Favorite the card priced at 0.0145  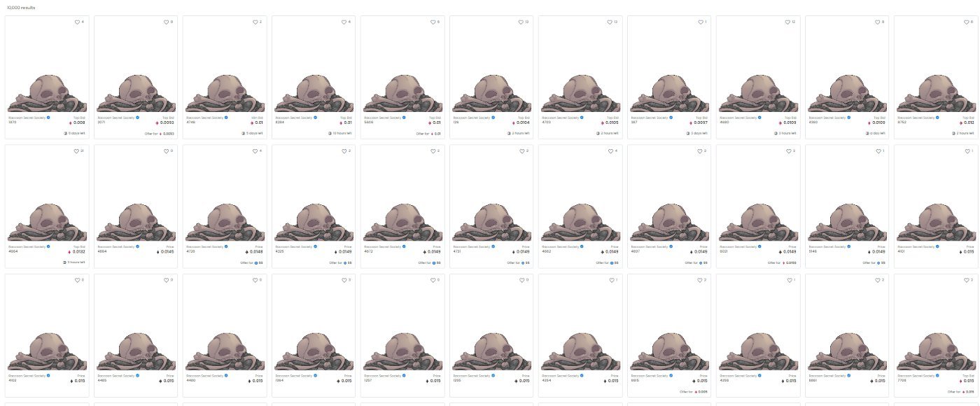[167, 151]
